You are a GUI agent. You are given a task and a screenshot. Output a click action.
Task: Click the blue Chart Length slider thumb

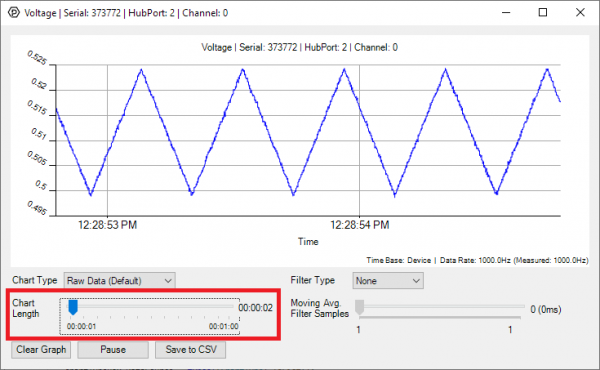tap(73, 307)
